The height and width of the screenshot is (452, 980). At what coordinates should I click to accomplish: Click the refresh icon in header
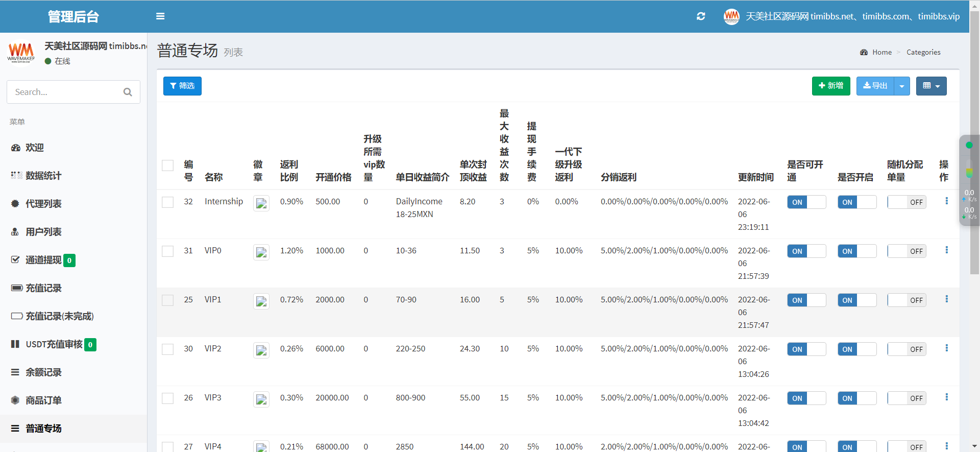click(x=701, y=16)
